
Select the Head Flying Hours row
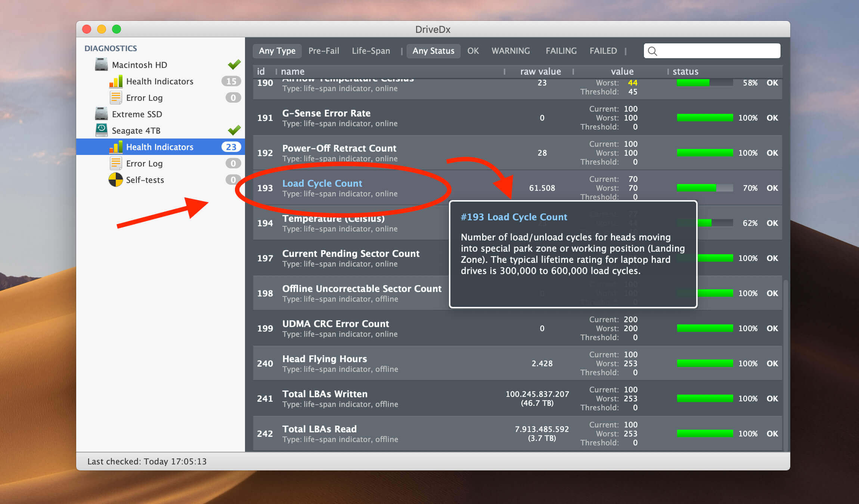(x=517, y=363)
